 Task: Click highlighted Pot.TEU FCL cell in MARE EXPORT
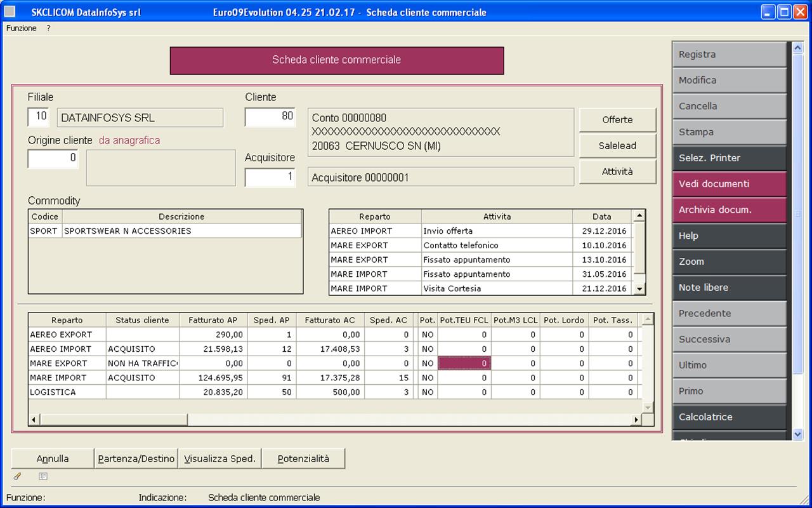click(464, 363)
